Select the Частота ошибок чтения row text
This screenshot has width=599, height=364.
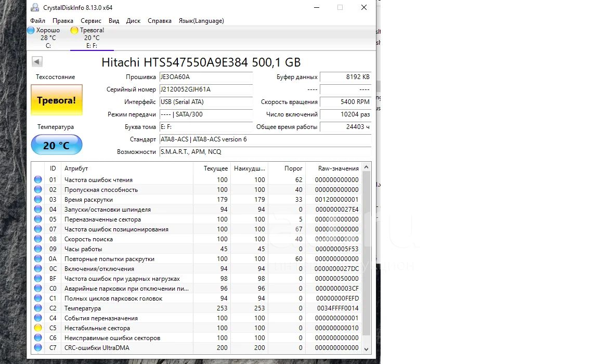(x=99, y=180)
